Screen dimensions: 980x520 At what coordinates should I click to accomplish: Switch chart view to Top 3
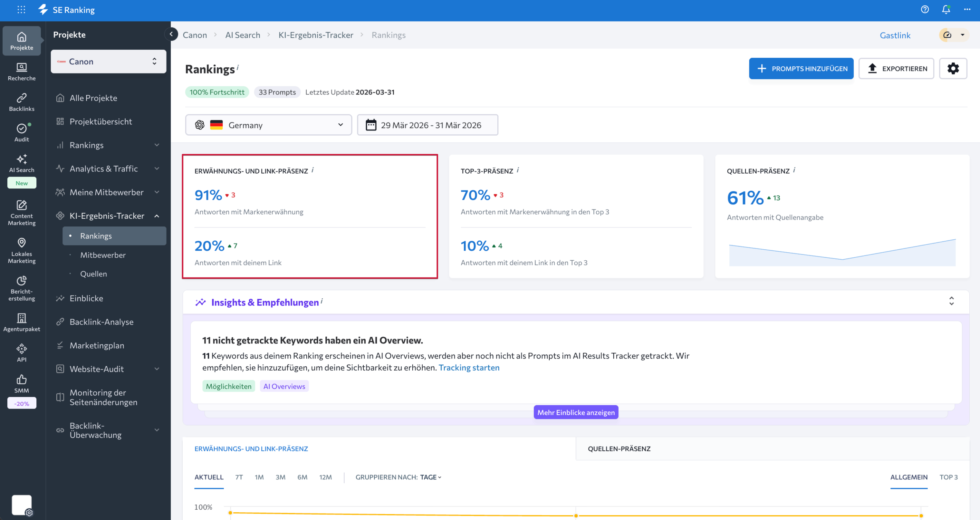948,477
